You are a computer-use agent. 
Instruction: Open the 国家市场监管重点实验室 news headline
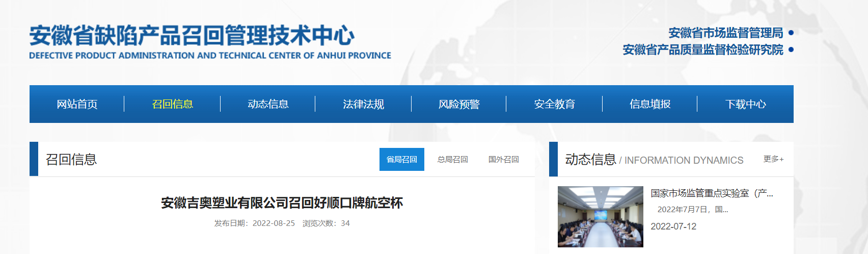pyautogui.click(x=712, y=193)
